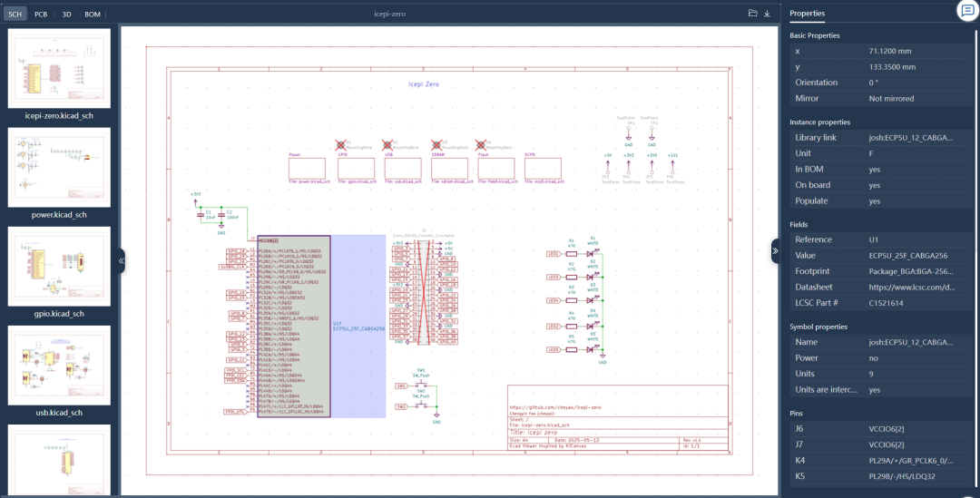The image size is (980, 498).
Task: Select the D1 WHITE LED symbol
Action: (x=592, y=254)
